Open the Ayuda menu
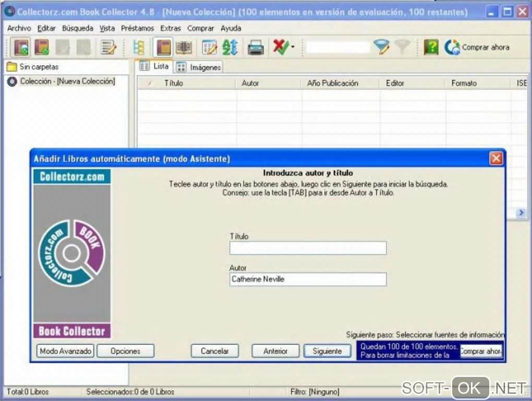 231,28
